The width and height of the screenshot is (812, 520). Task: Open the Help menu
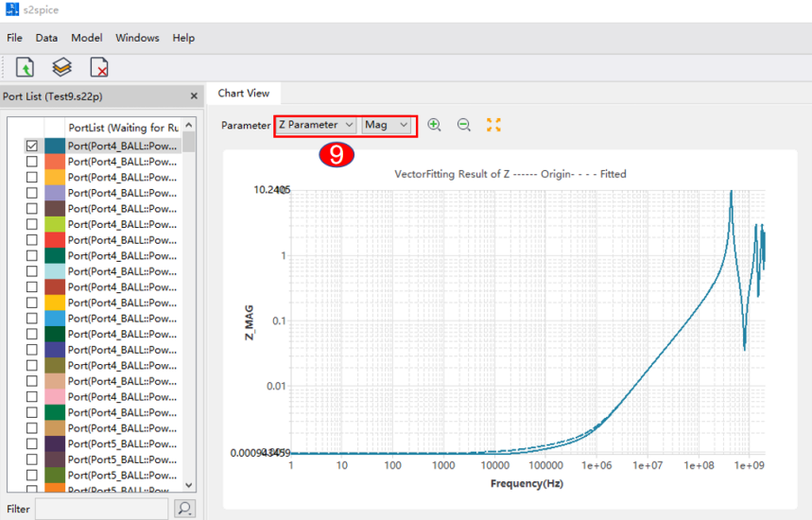[x=183, y=38]
